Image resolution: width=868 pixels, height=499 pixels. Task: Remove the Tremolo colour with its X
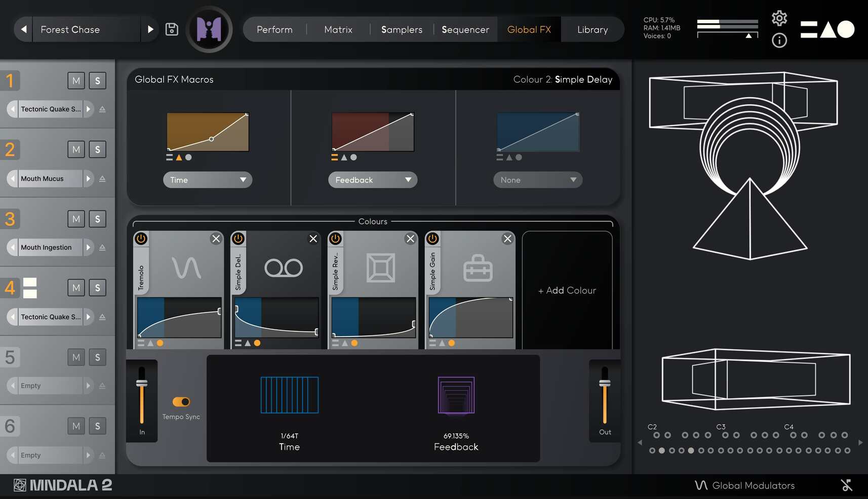click(x=216, y=239)
